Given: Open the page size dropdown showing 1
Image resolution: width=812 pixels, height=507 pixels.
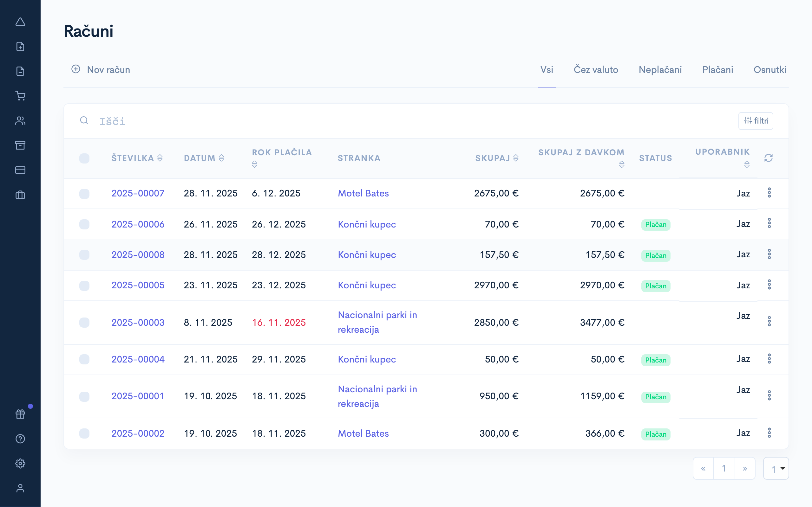Looking at the screenshot, I should pyautogui.click(x=776, y=468).
